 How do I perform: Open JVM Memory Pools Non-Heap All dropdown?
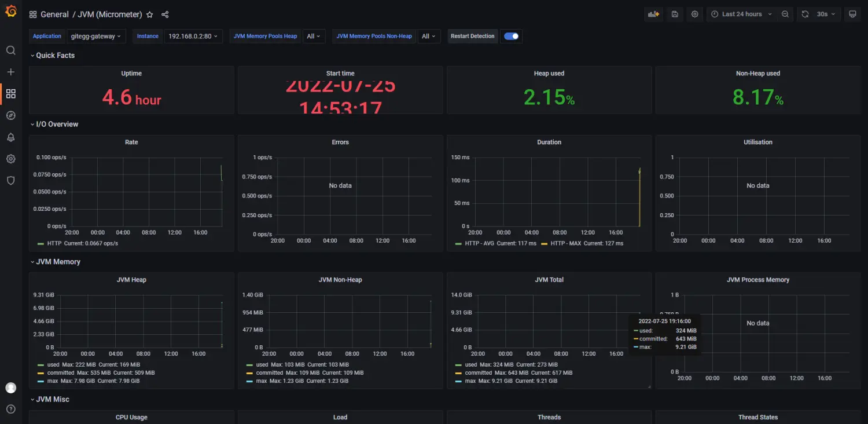pyautogui.click(x=429, y=36)
